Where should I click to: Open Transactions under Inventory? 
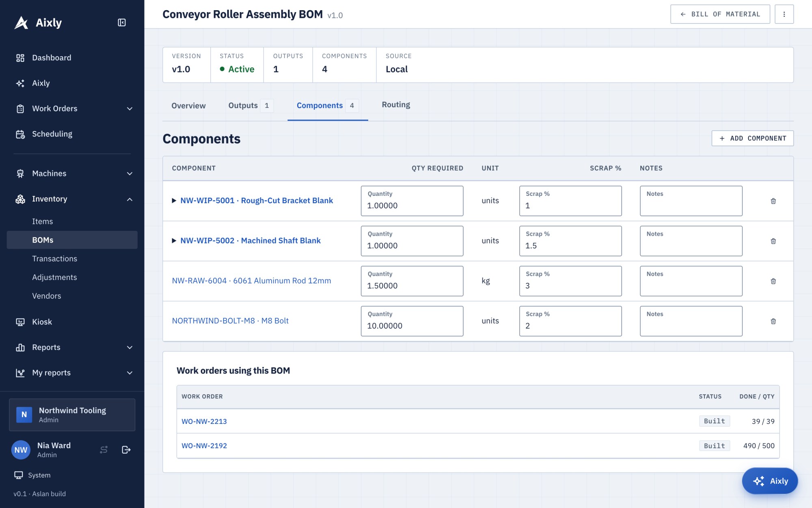coord(72,259)
